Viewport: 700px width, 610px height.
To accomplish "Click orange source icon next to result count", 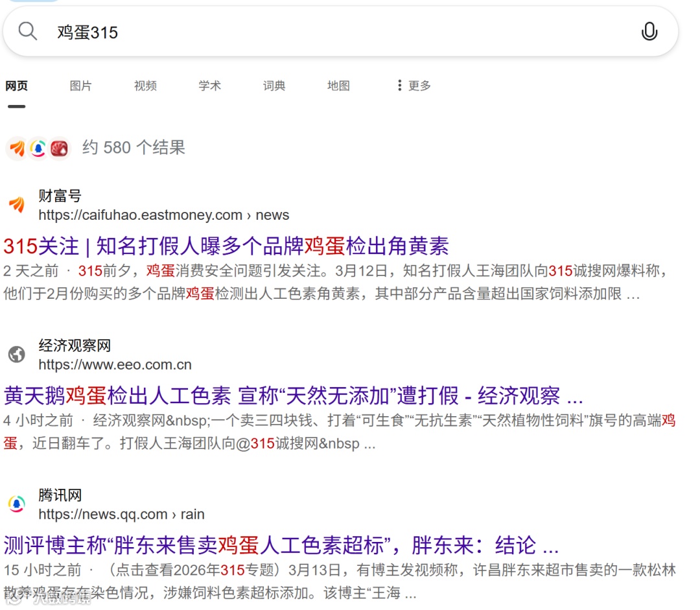I will pos(17,148).
